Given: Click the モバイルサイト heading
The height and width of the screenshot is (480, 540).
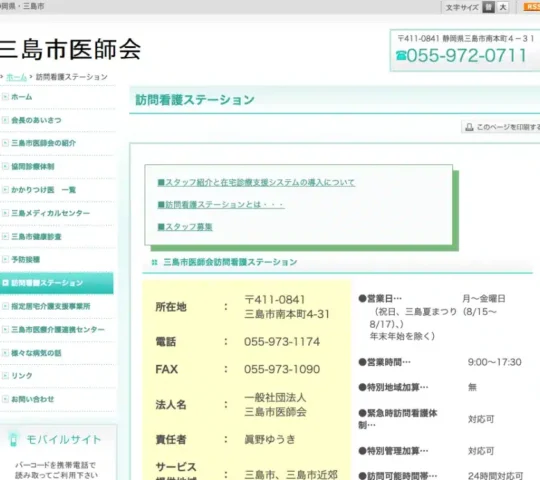Looking at the screenshot, I should tap(64, 439).
